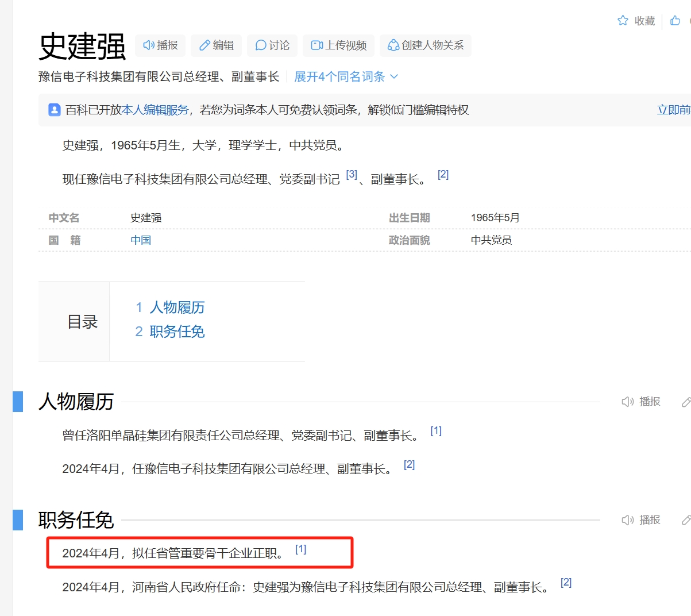Screen dimensions: 691x616
Task: Click the 立即前 link in the notice bar
Action: click(x=674, y=110)
